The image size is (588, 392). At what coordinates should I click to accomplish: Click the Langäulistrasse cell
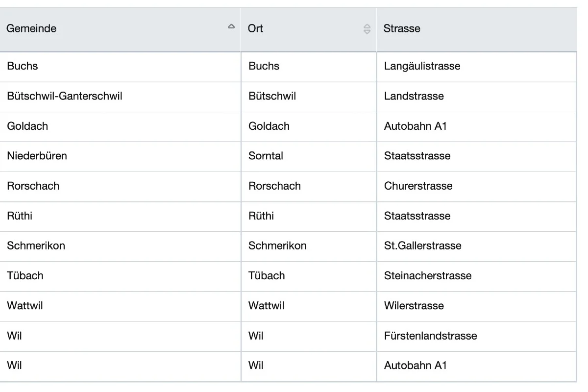click(x=477, y=67)
